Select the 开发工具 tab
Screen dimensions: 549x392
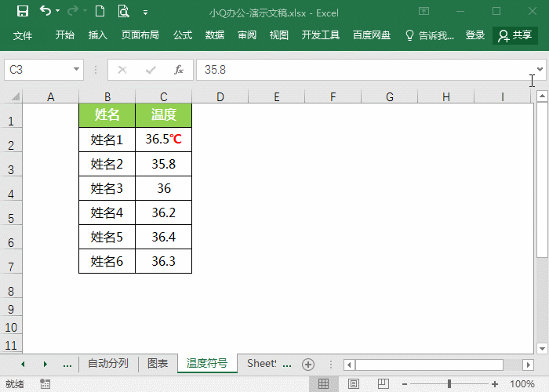point(321,35)
